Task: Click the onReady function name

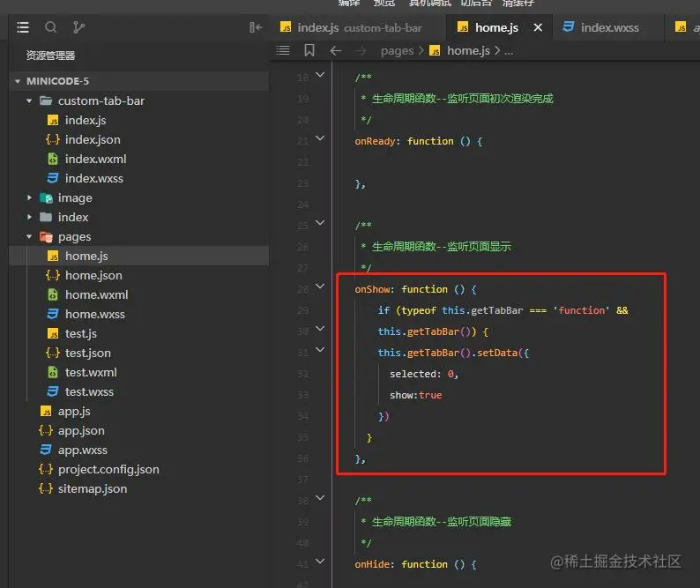Action: (375, 141)
